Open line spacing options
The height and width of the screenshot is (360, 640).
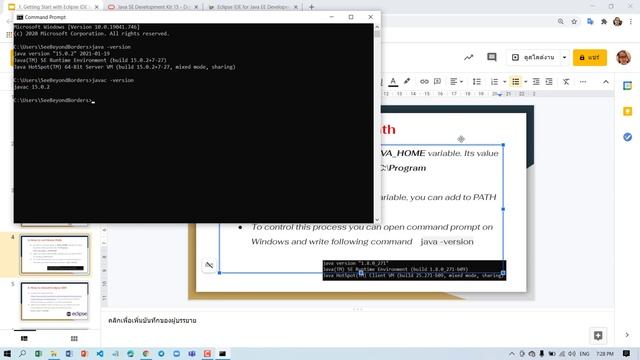pyautogui.click(x=476, y=82)
